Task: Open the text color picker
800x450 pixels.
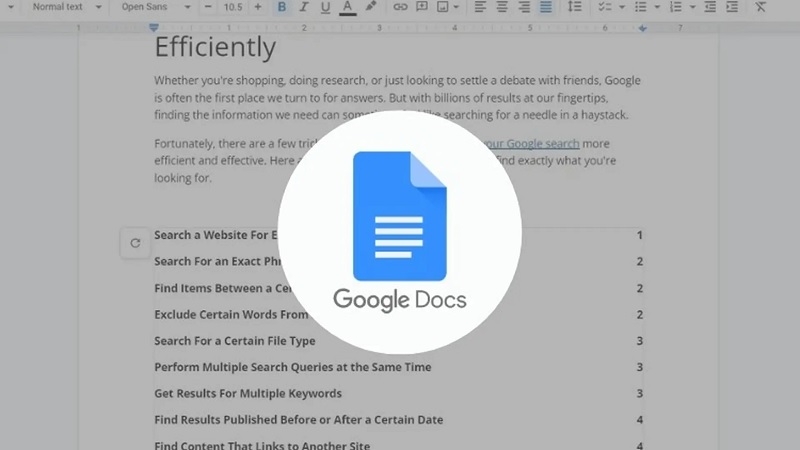Action: [x=347, y=7]
